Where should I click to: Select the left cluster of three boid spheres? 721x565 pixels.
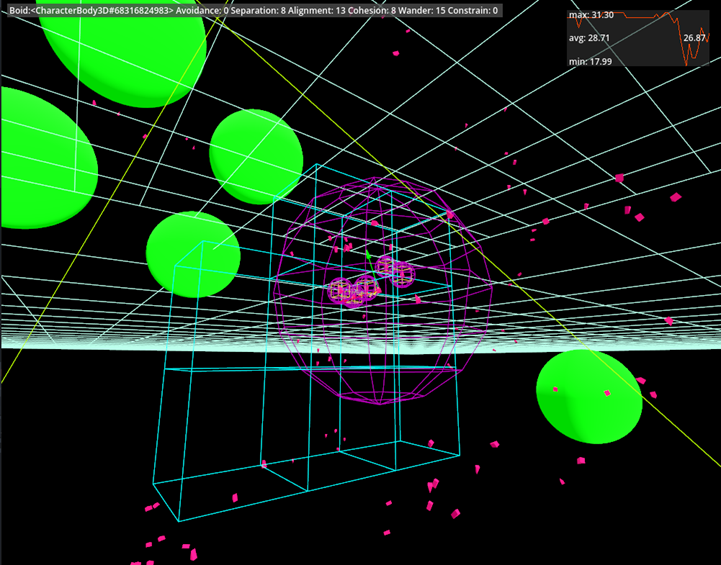353,290
